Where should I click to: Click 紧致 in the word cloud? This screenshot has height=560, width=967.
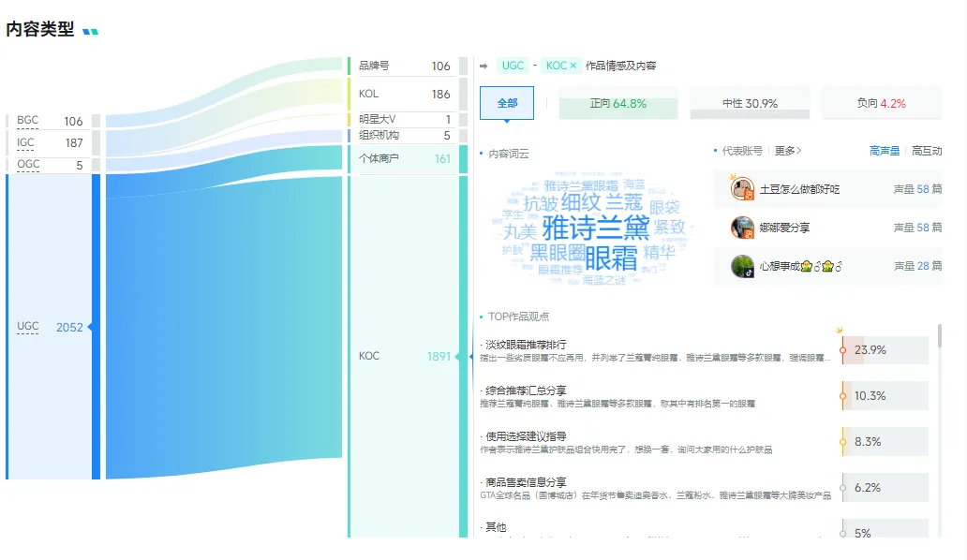tap(670, 228)
